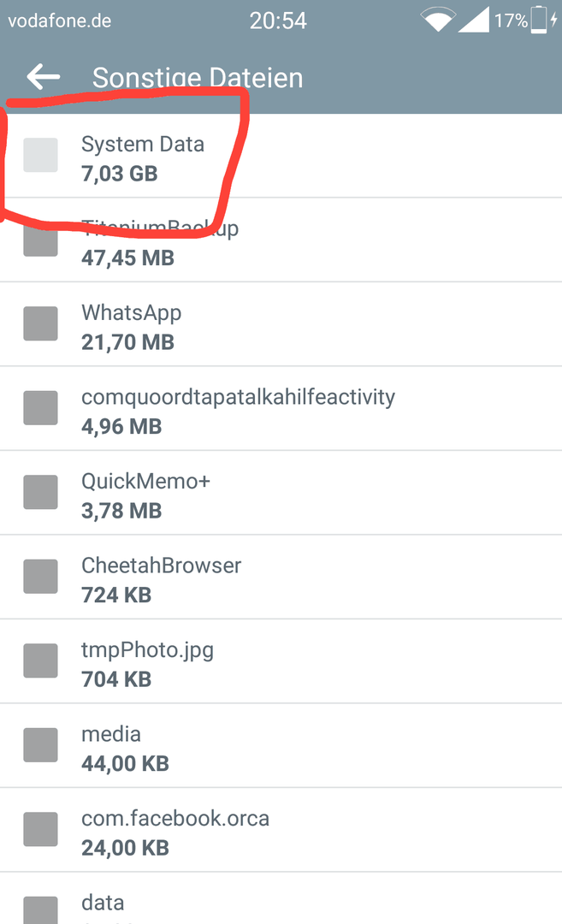The image size is (562, 924).
Task: Tap the Sonstige Dateien title
Action: [x=198, y=78]
